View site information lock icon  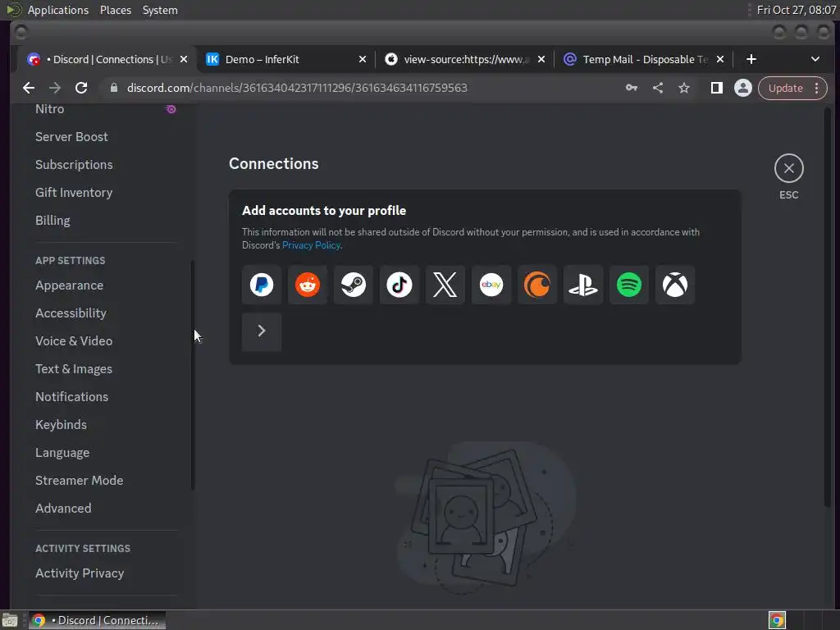coord(113,88)
